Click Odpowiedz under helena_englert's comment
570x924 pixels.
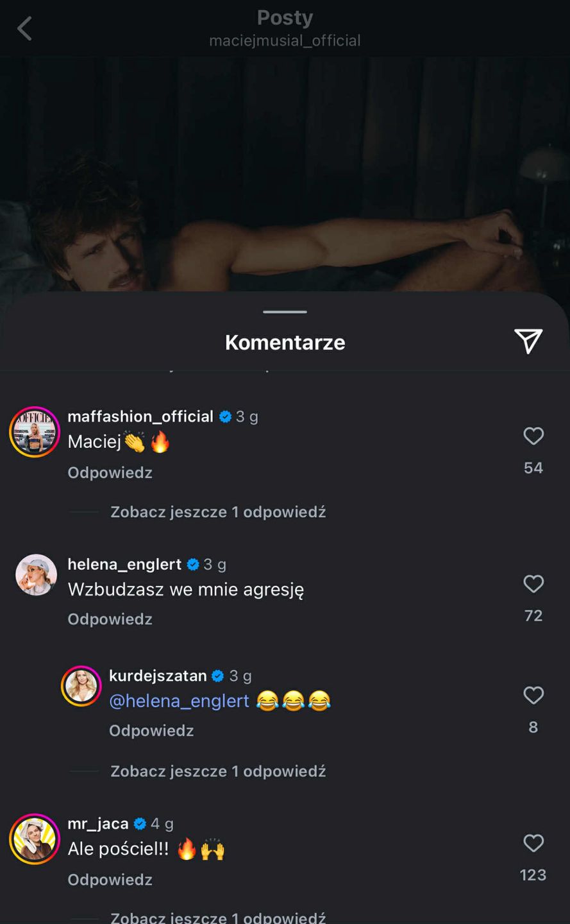pyautogui.click(x=110, y=619)
